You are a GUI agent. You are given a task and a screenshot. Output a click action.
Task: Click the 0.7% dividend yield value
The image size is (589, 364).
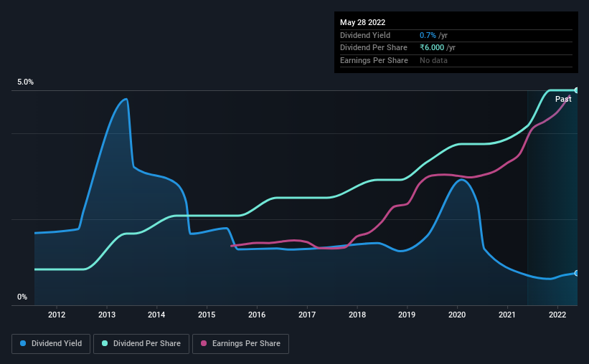pos(428,35)
